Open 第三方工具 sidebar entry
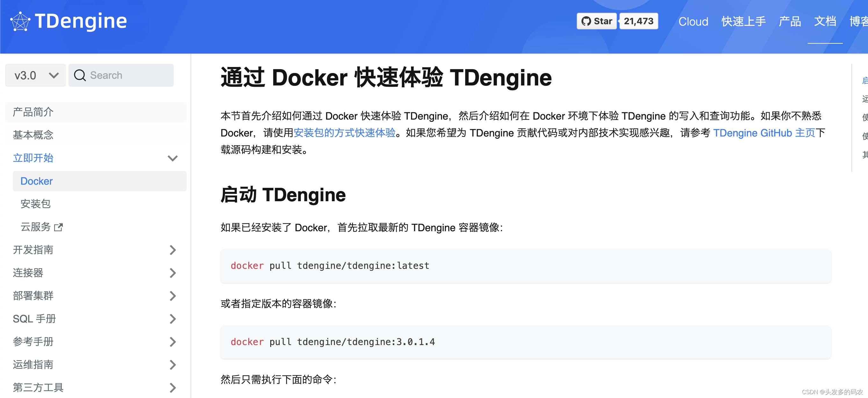Screen dimensions: 868x398 click(38, 387)
